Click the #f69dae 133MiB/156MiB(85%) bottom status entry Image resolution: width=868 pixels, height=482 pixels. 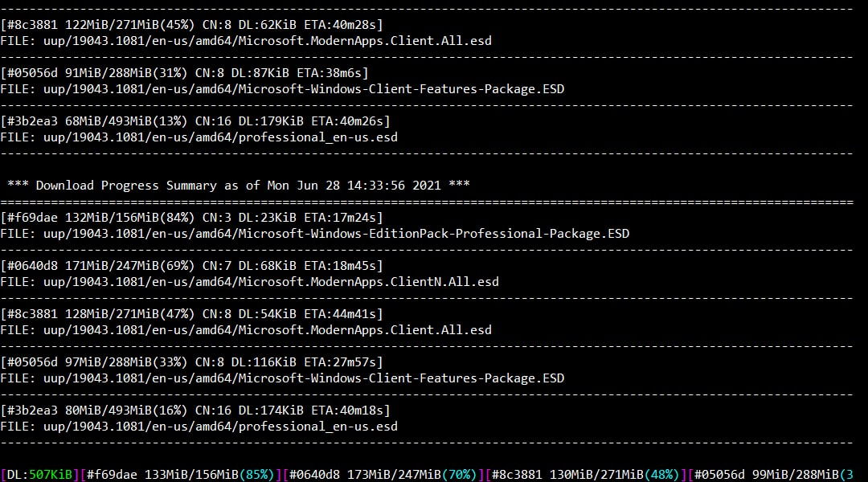pos(181,475)
